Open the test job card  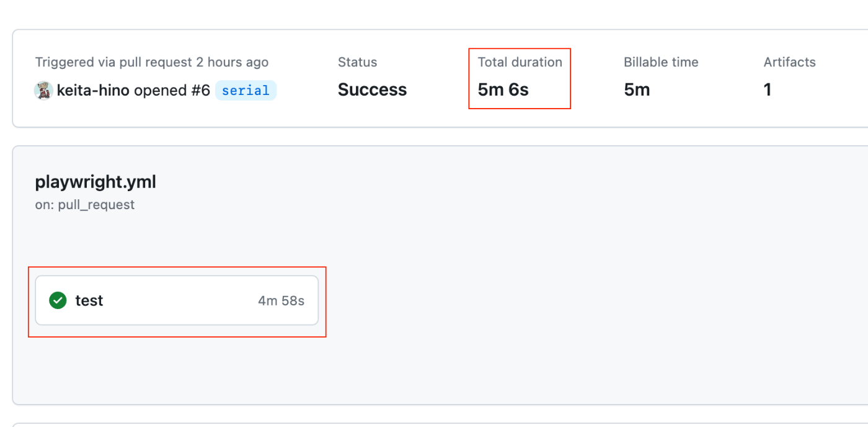click(177, 300)
